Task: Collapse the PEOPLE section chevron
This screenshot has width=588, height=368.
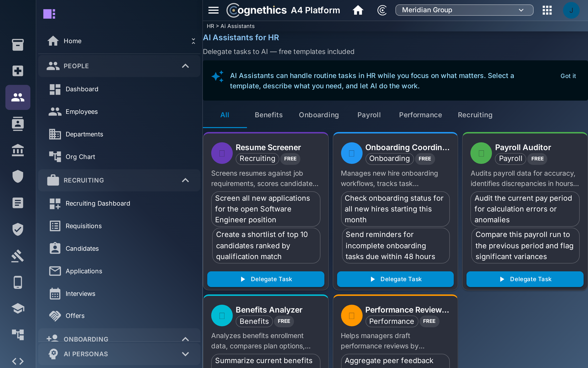Action: coord(185,66)
